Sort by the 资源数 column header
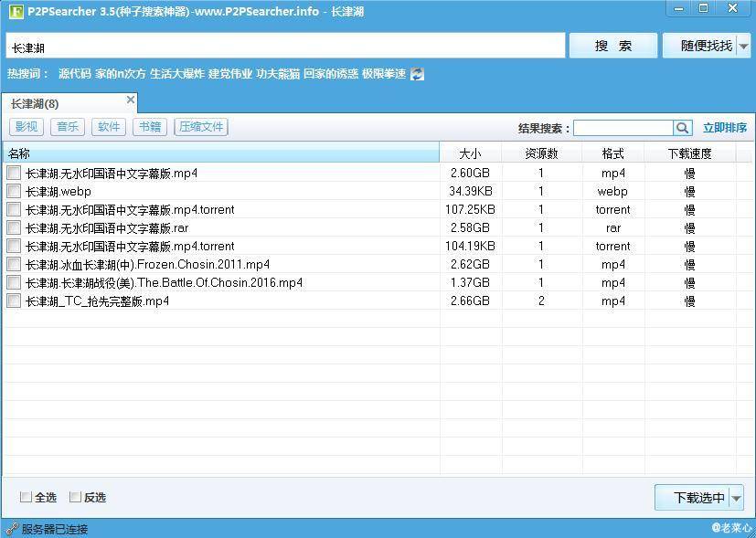 [x=541, y=153]
